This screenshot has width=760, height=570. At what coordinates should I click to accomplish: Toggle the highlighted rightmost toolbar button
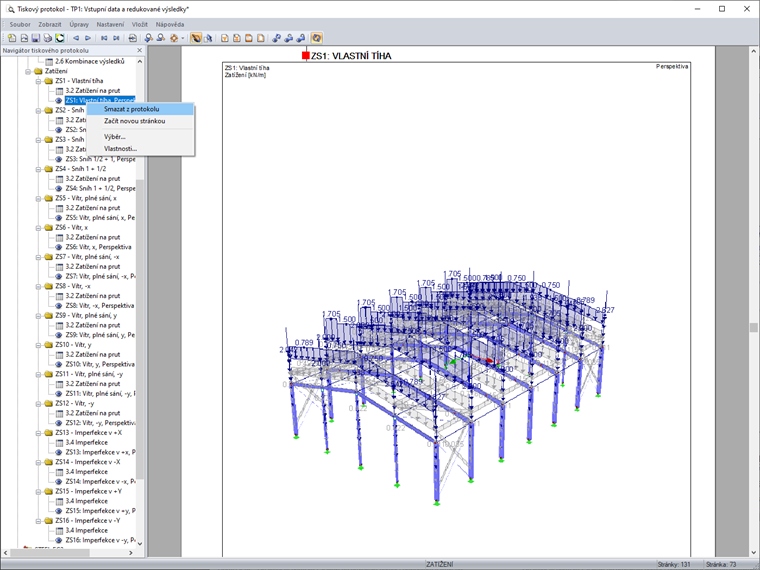[316, 38]
